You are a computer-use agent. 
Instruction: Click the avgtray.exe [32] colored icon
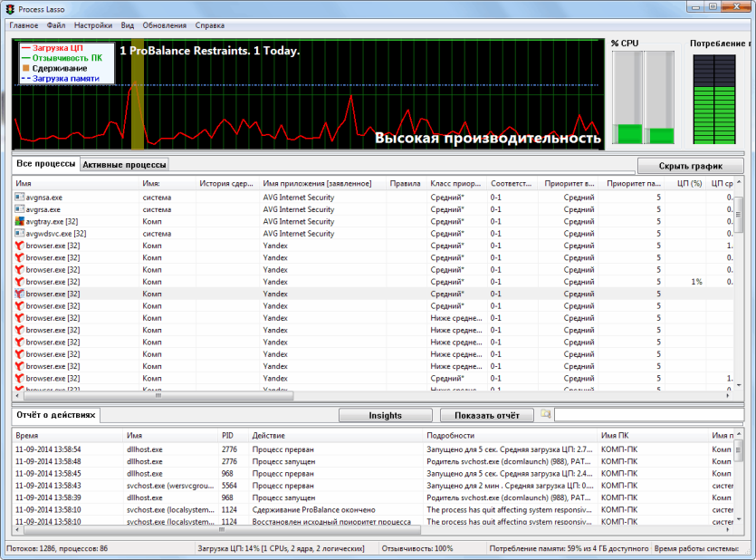pyautogui.click(x=19, y=221)
